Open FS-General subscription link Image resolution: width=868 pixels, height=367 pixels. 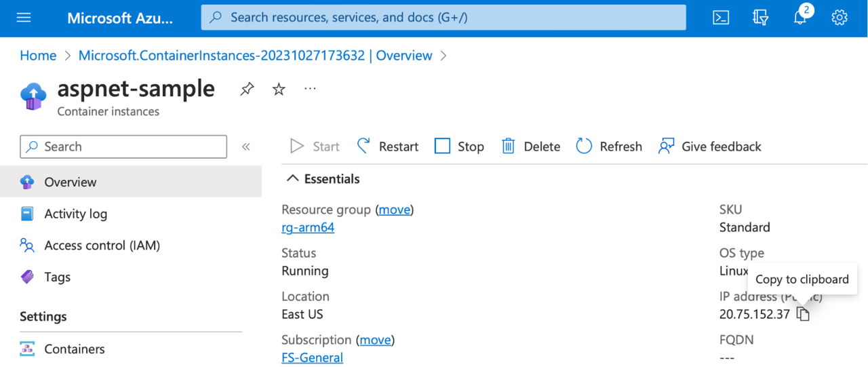(312, 358)
